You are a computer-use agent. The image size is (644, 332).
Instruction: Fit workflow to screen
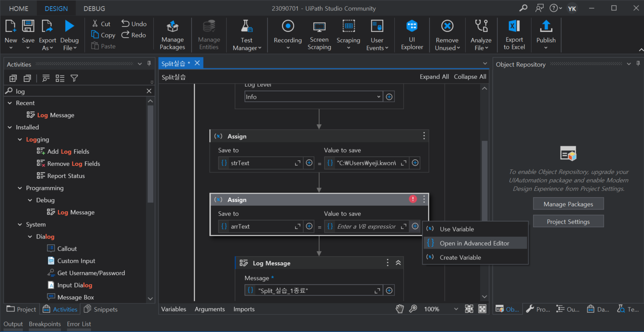point(469,309)
